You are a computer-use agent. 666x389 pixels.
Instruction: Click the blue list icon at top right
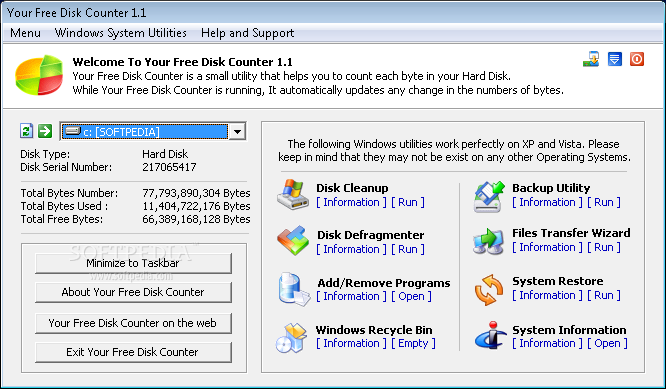tap(615, 59)
